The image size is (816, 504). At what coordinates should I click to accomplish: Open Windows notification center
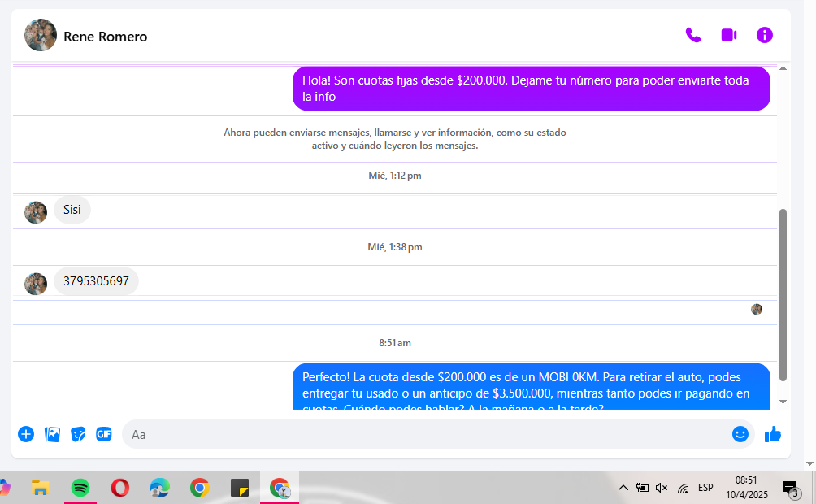click(789, 488)
